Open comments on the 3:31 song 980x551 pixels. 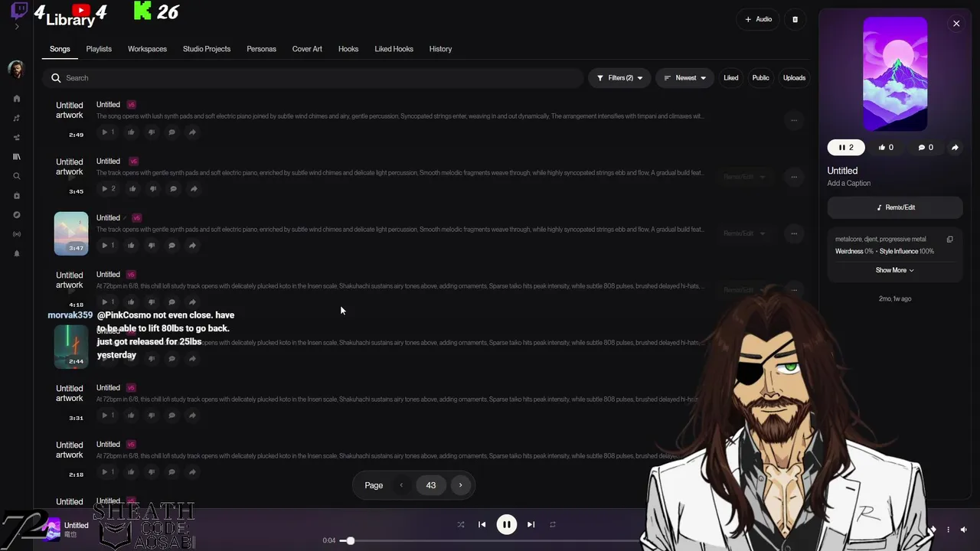171,416
